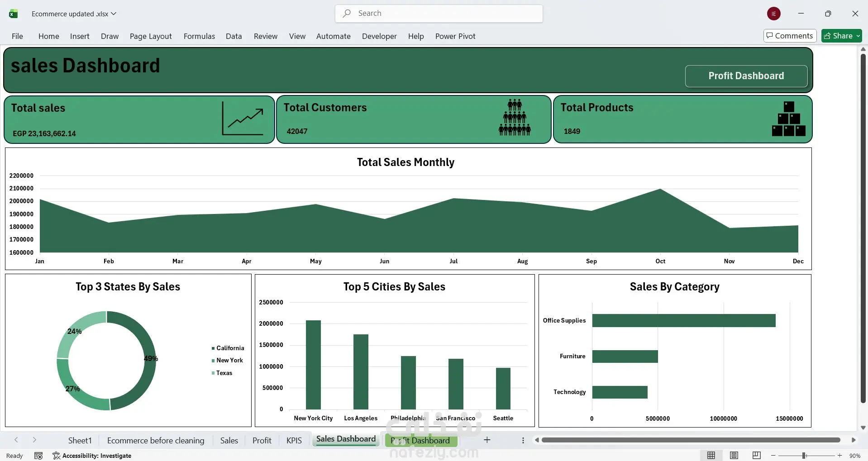Open sheet tab options three-dot menu
The image size is (868, 461).
523,440
